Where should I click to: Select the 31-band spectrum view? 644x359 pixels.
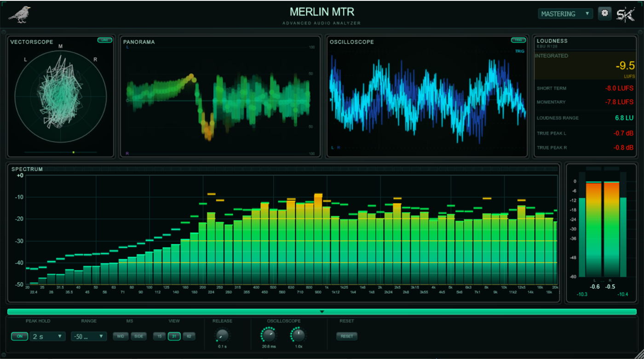[x=174, y=336]
